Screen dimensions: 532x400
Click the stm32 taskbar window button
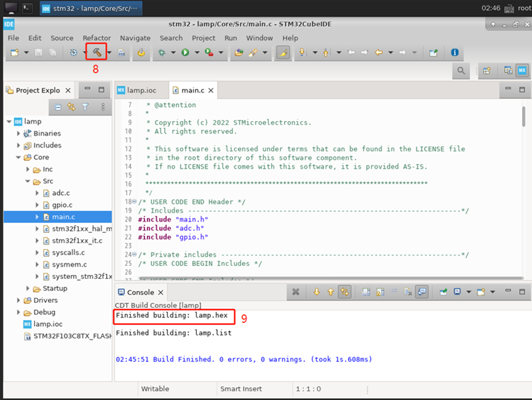(91, 9)
